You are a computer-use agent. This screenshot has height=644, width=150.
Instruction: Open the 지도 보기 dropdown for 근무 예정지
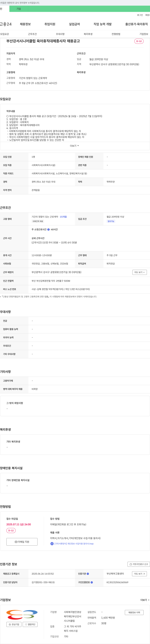(x=140, y=272)
